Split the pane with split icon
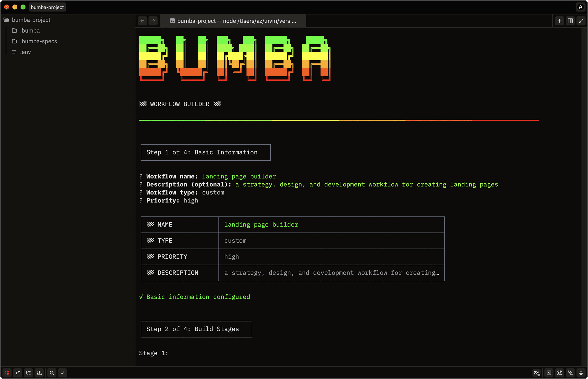Image resolution: width=588 pixels, height=379 pixels. 570,21
